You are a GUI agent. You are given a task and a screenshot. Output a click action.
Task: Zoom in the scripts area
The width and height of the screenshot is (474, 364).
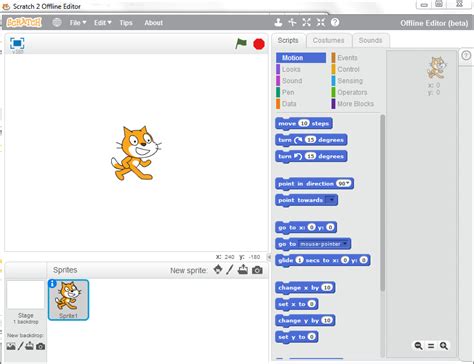(x=444, y=346)
